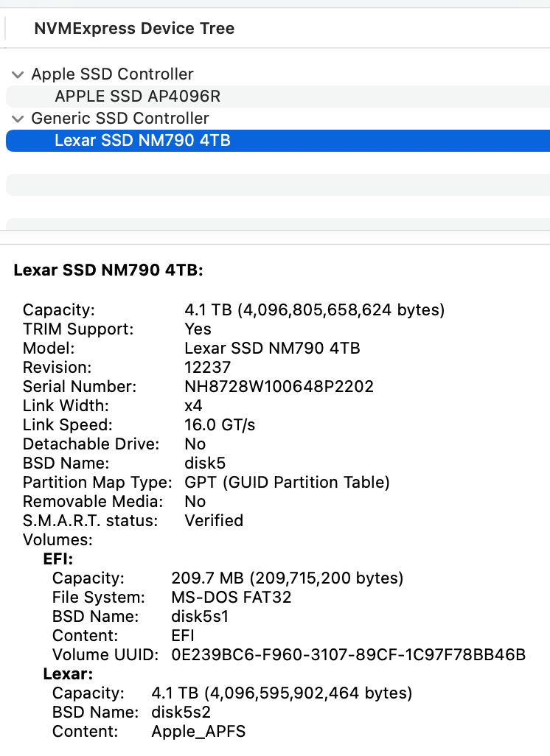
Task: Click the TRIM Support value Yes
Action: pos(198,329)
